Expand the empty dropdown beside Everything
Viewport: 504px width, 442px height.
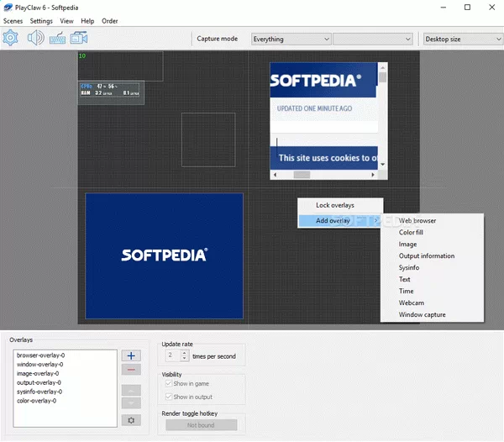coord(373,39)
